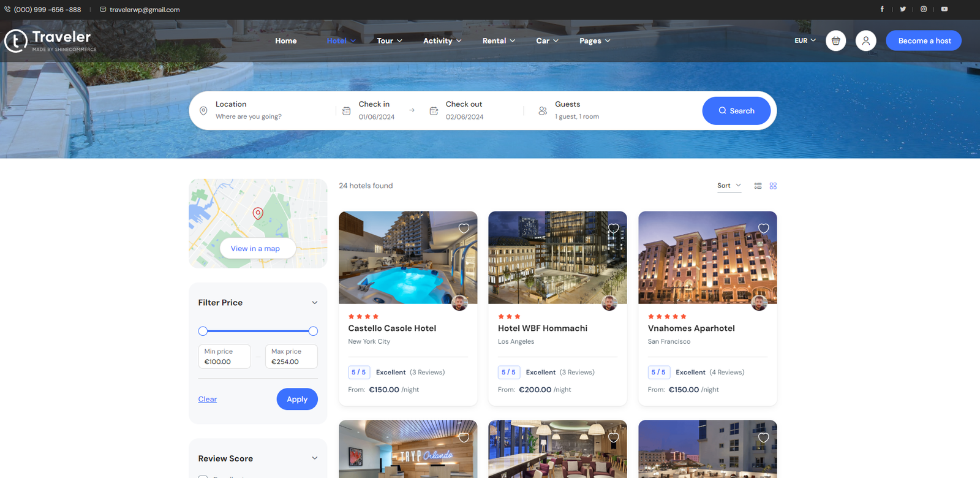
Task: Go to the Home menu item
Action: point(285,41)
